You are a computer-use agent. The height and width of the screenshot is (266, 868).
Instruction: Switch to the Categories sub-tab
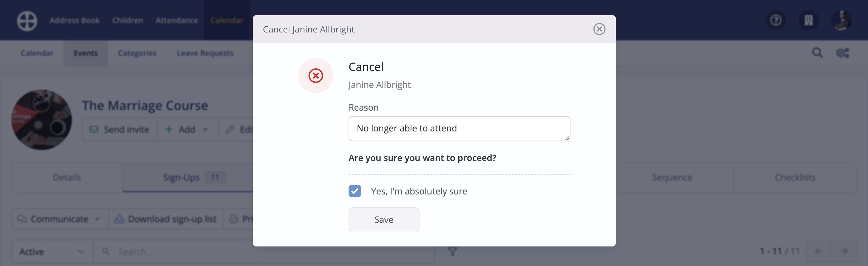point(137,53)
